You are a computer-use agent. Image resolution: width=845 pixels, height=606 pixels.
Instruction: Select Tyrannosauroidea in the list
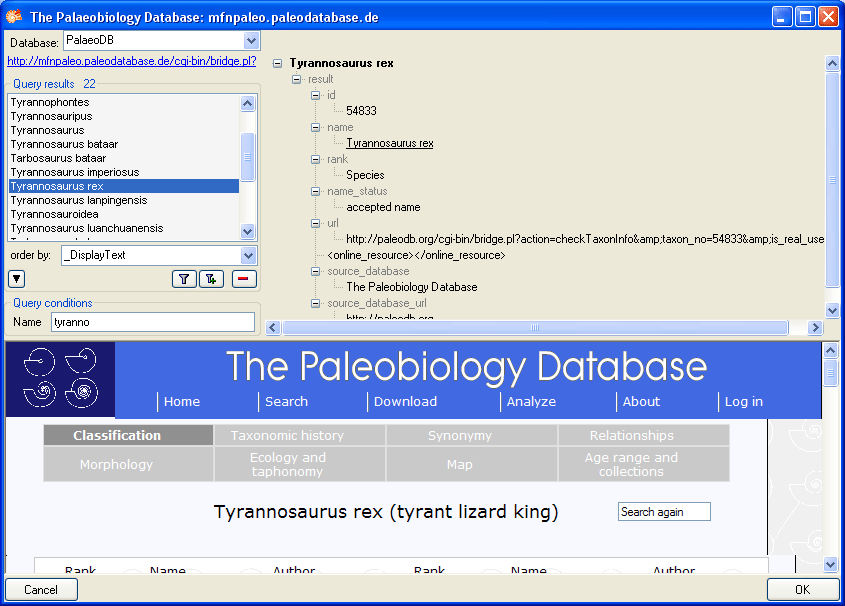click(124, 214)
